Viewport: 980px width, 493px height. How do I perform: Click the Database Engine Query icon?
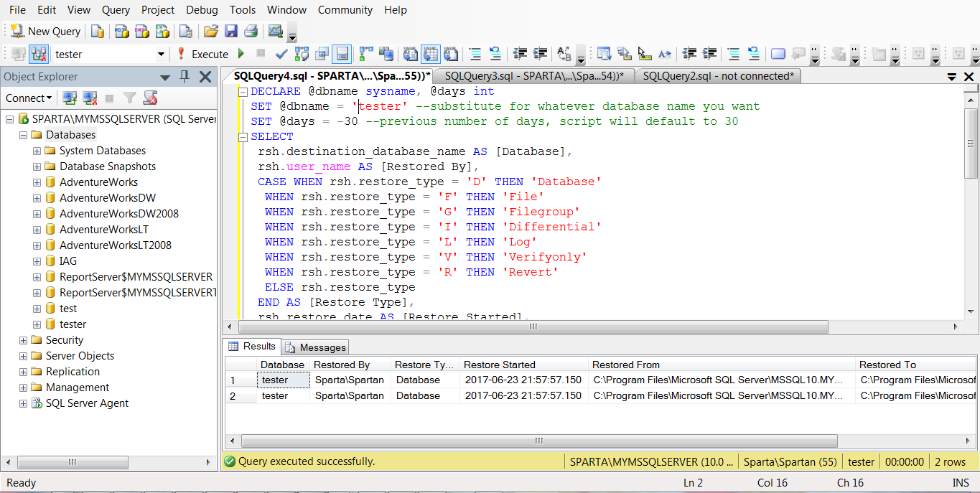98,31
